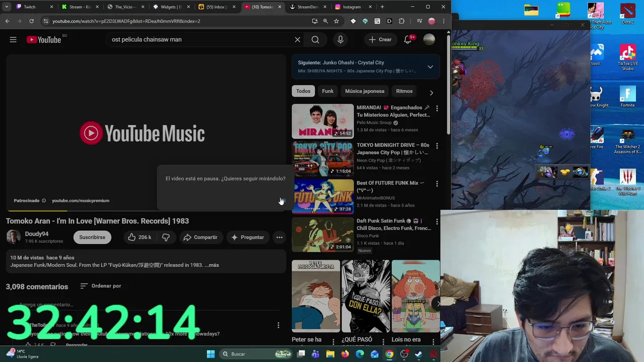Open File Explorer from the taskbar
The image size is (644, 362).
tap(330, 354)
